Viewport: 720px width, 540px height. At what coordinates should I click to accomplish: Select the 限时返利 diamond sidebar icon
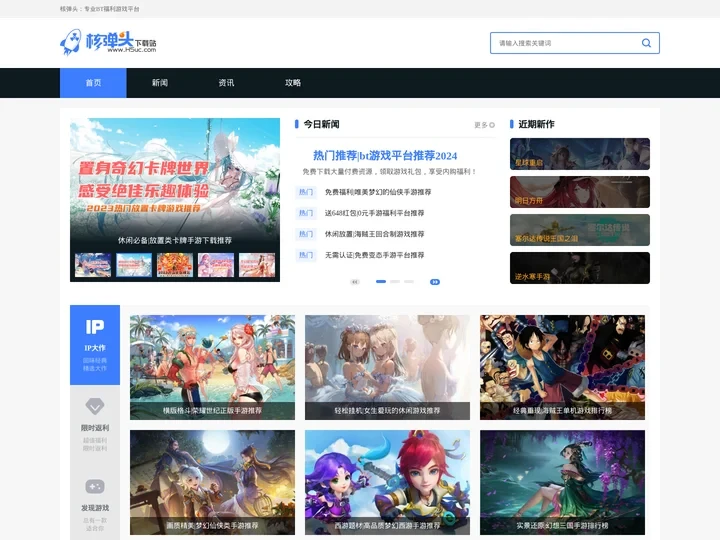point(95,406)
